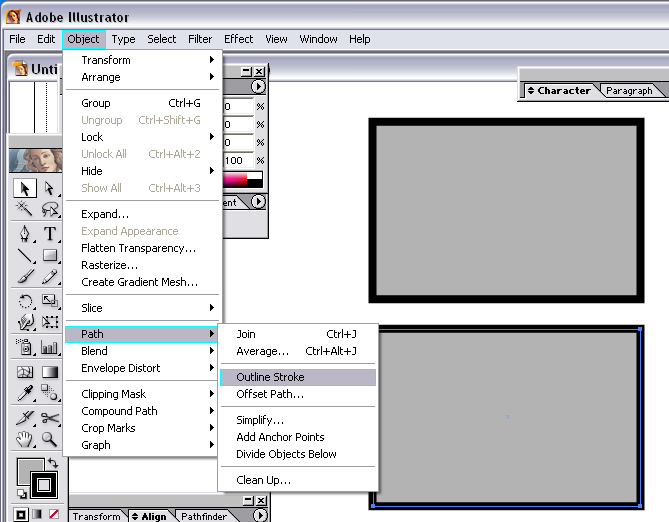Select the Paintbrush tool
The height and width of the screenshot is (522, 669).
[x=25, y=276]
